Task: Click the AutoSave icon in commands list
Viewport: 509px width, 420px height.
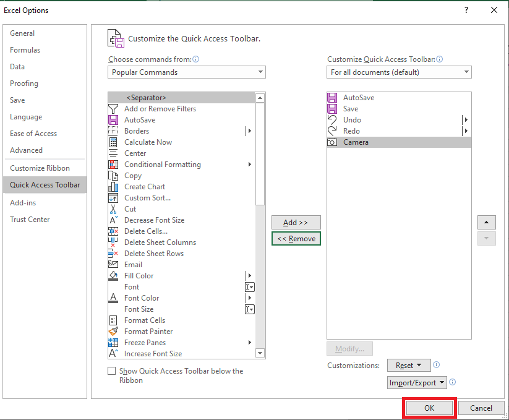Action: tap(113, 120)
